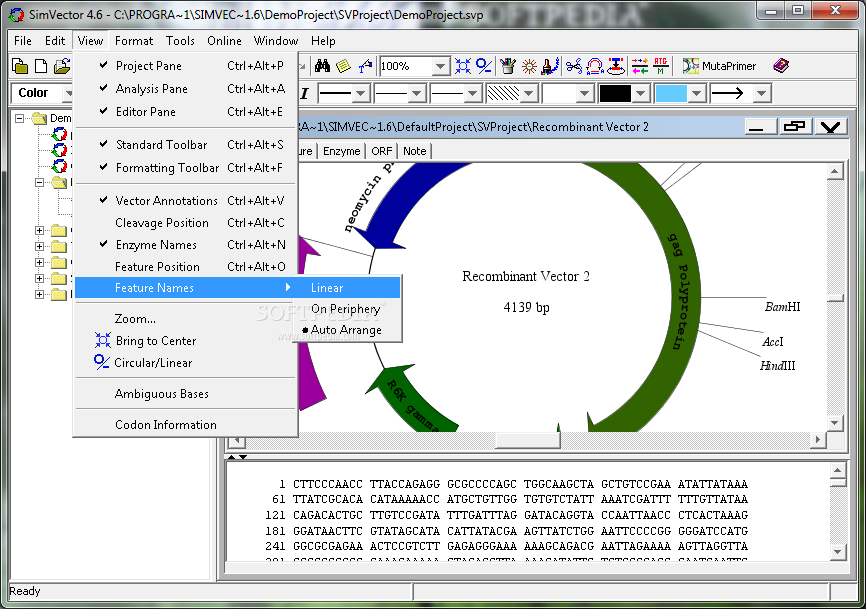866x609 pixels.
Task: Toggle Analysis Pane in View menu
Action: (x=186, y=89)
